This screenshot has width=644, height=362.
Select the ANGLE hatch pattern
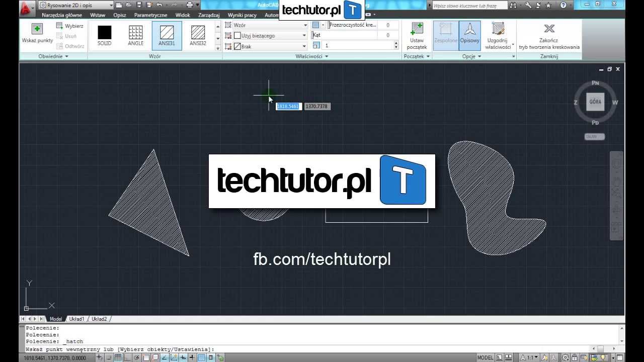point(135,35)
